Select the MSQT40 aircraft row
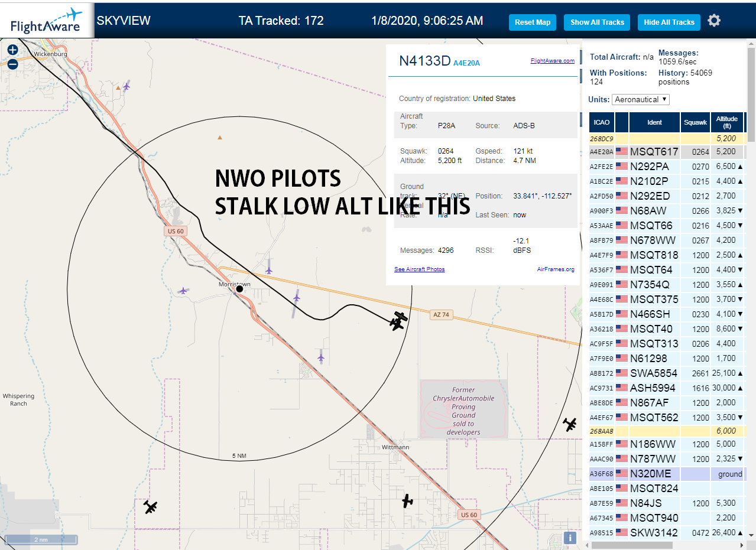 coord(668,329)
